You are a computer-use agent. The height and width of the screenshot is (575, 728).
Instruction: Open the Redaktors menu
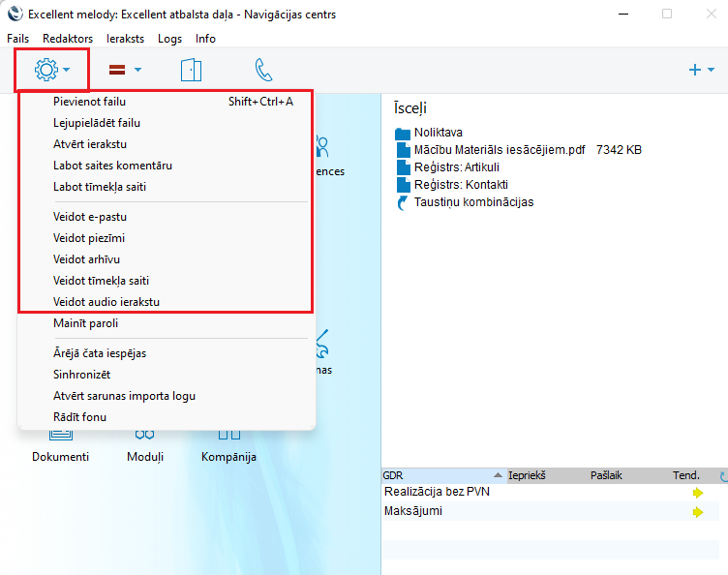tap(68, 39)
